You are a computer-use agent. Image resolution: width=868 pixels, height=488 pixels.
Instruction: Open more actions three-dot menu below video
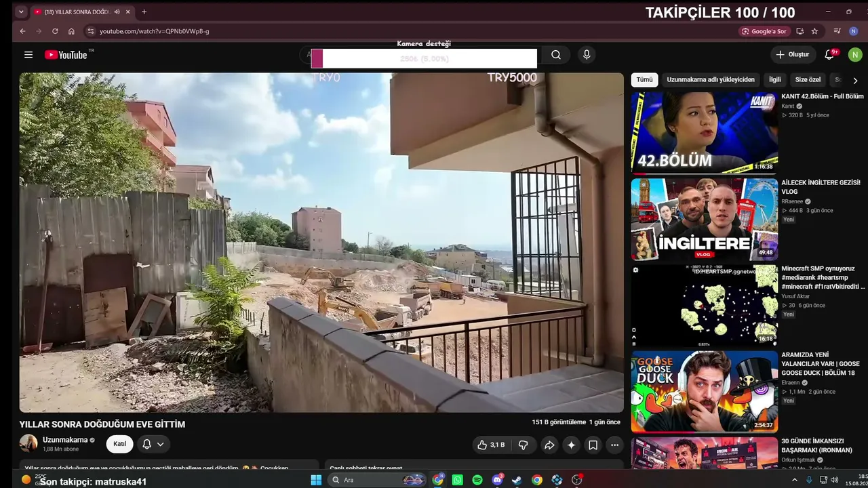pyautogui.click(x=614, y=445)
